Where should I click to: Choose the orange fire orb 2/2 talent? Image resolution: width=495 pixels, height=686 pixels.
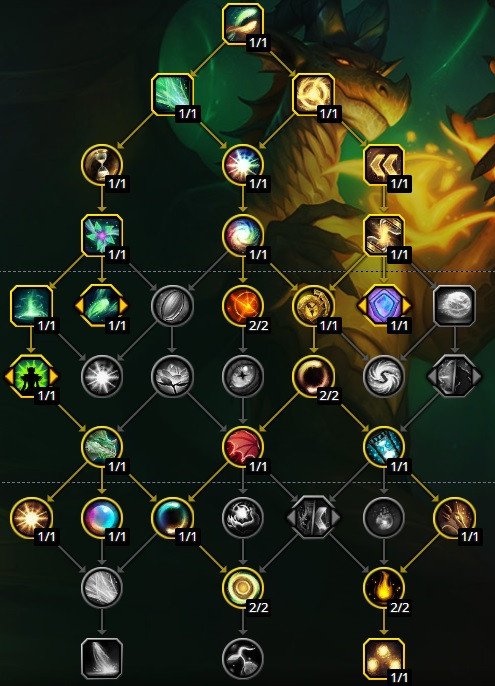(x=243, y=305)
